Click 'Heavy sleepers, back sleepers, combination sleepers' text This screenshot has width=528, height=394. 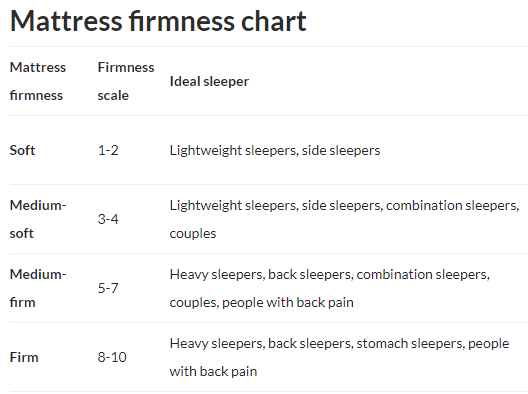pos(330,274)
